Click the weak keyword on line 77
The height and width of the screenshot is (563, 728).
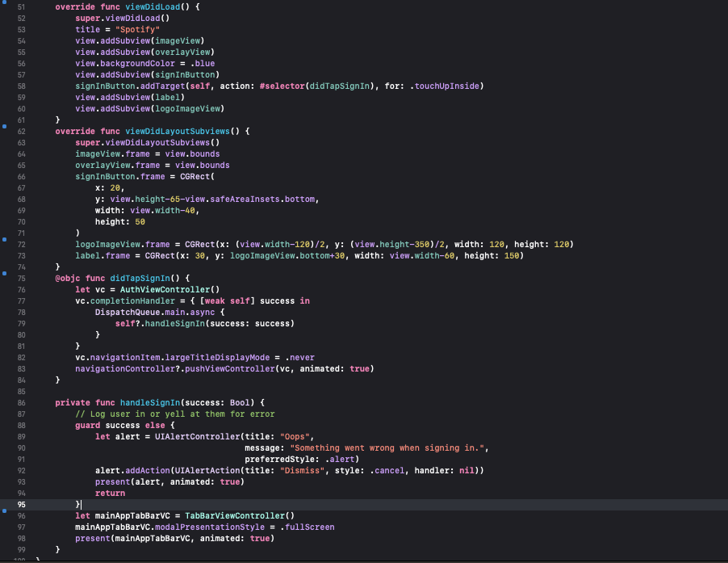pos(215,301)
